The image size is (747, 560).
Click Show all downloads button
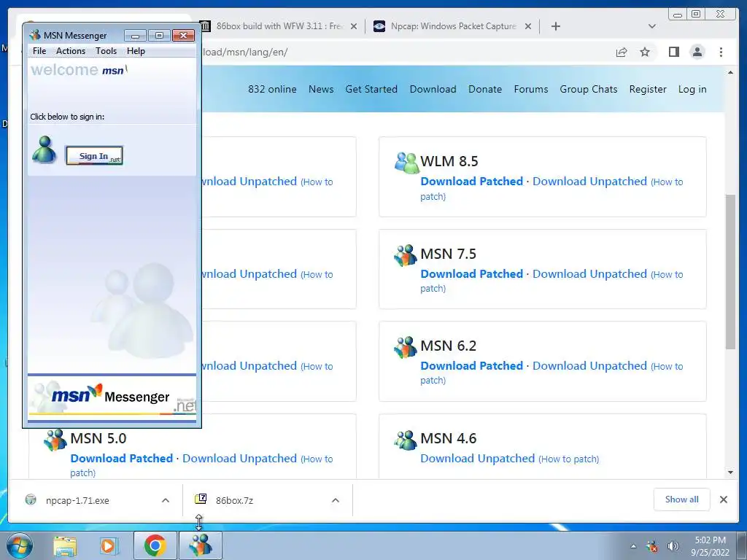(x=682, y=499)
